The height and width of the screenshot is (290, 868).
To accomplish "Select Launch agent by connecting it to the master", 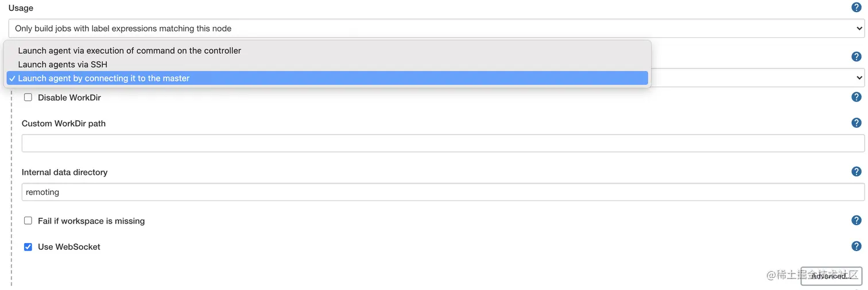I will [x=103, y=78].
